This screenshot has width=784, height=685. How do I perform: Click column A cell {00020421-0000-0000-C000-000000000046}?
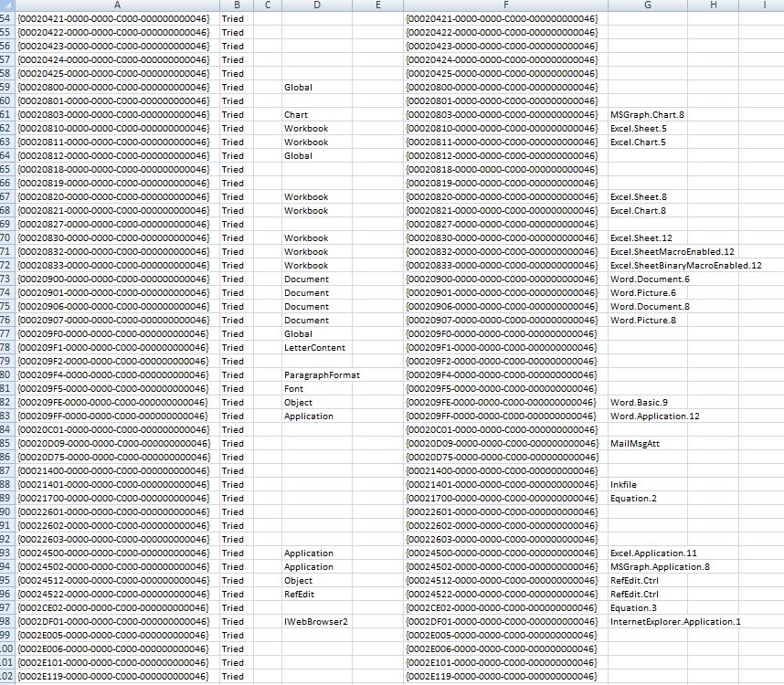pyautogui.click(x=117, y=19)
